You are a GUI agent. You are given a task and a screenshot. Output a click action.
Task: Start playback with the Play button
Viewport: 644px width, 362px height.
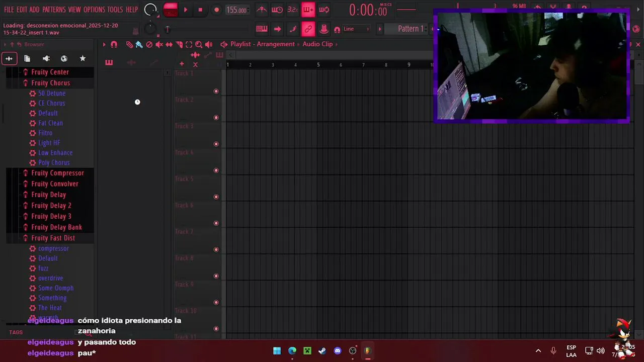(186, 10)
